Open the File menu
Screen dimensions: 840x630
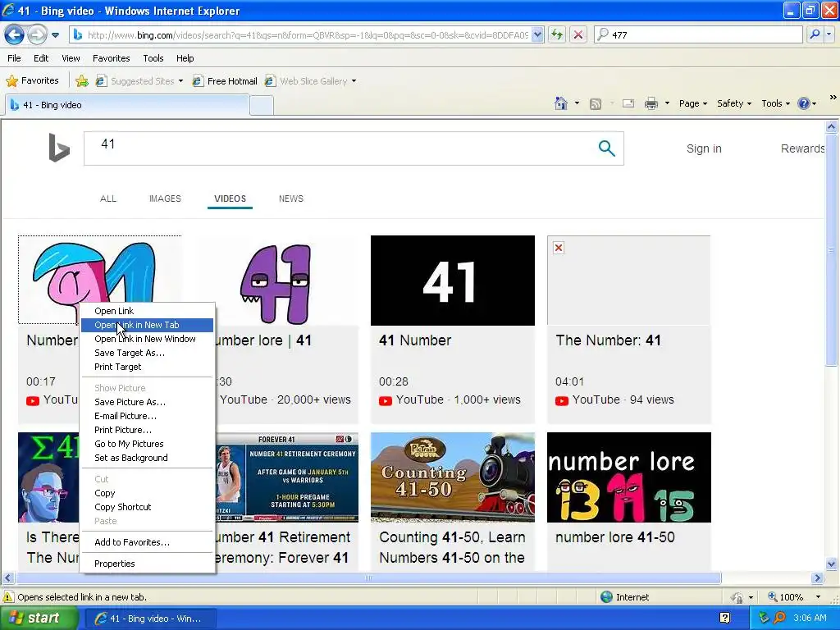pos(14,58)
